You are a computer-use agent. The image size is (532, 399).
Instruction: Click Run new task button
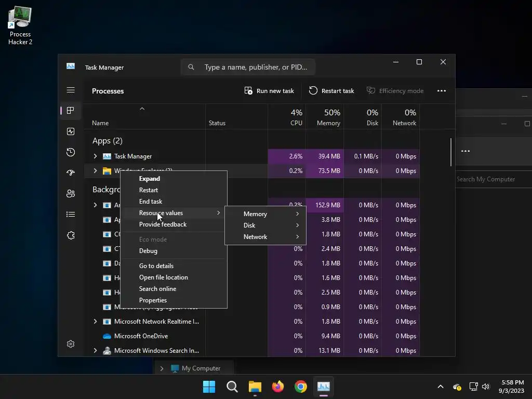coord(269,90)
